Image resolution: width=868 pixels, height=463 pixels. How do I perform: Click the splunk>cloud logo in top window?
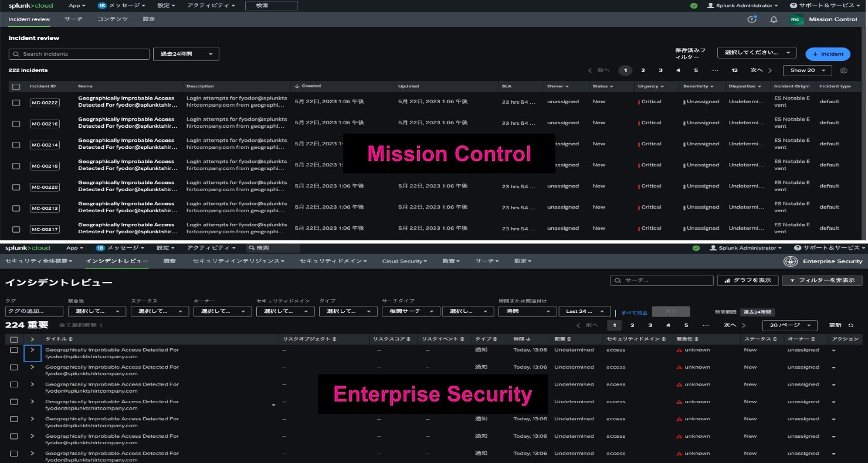[30, 6]
